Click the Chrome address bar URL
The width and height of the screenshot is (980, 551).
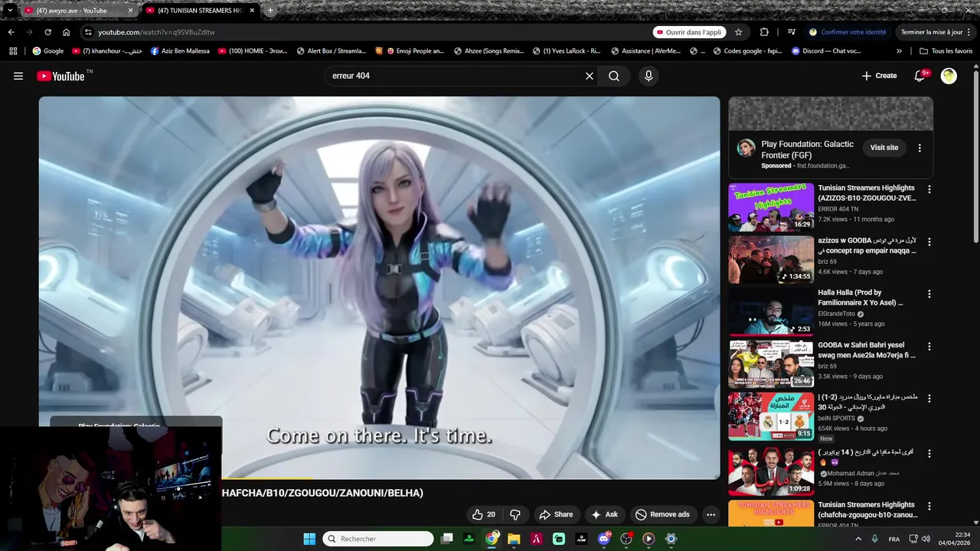tap(156, 32)
